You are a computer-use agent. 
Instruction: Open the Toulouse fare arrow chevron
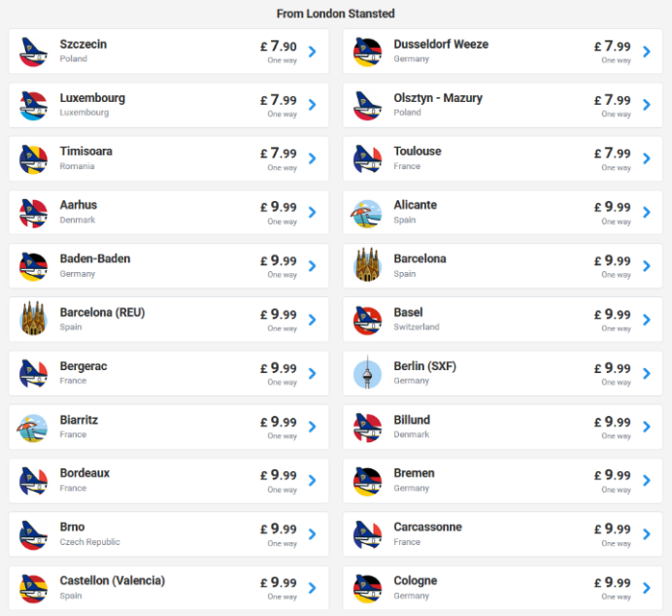[x=647, y=158]
